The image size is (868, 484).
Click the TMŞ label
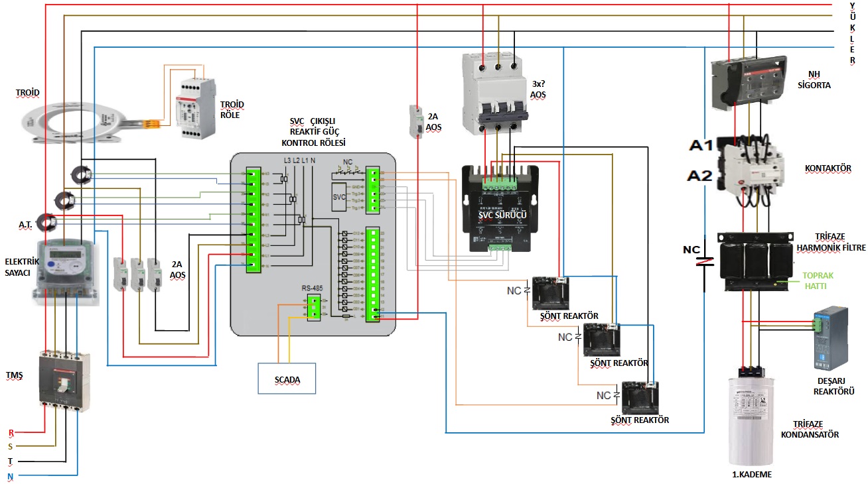(x=14, y=375)
